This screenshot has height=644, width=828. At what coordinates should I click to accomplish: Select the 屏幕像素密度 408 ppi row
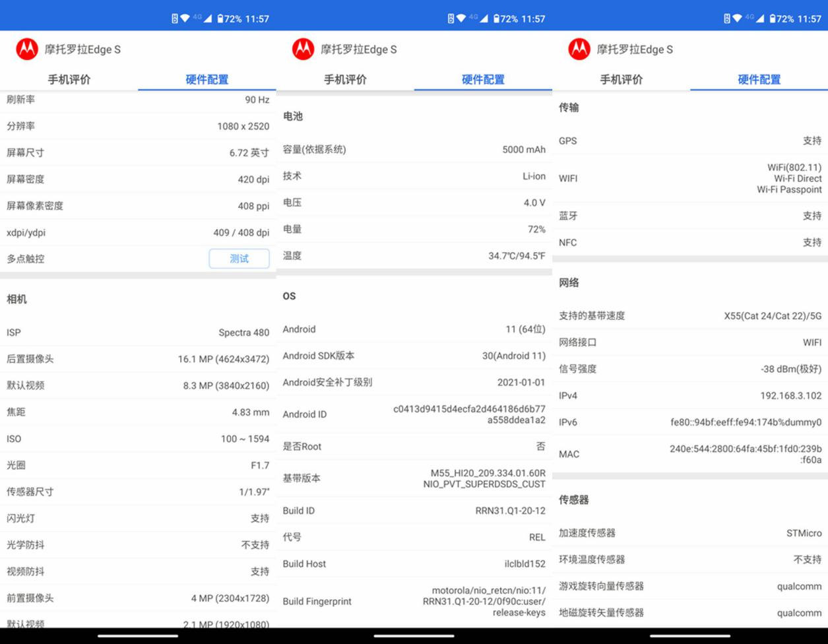pos(138,206)
